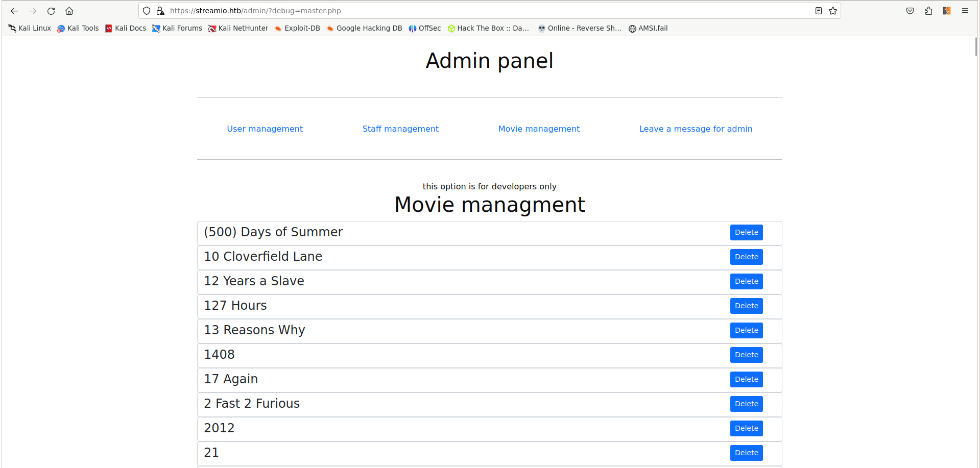The width and height of the screenshot is (980, 468).
Task: Go to Staff management
Action: 400,129
